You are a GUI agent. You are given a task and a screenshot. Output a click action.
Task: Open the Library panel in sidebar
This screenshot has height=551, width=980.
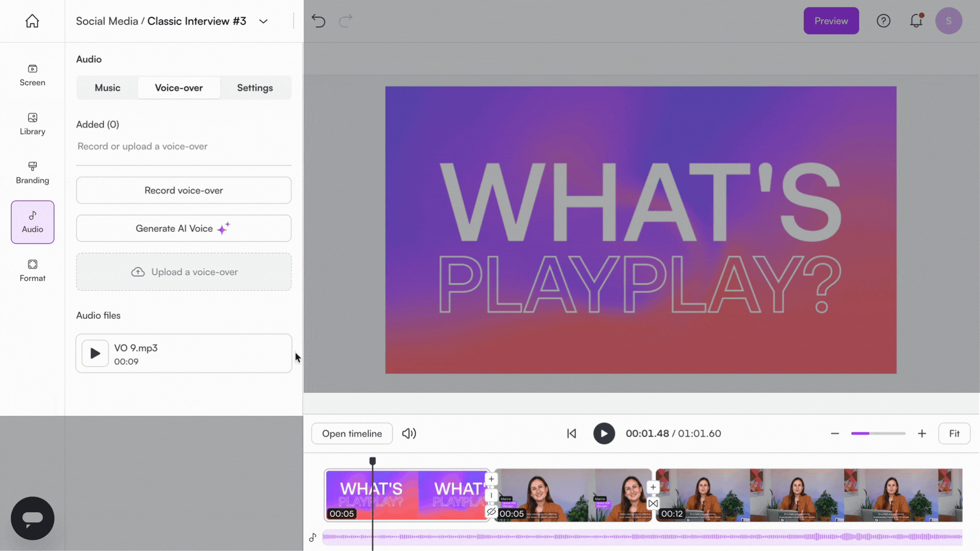click(x=32, y=124)
